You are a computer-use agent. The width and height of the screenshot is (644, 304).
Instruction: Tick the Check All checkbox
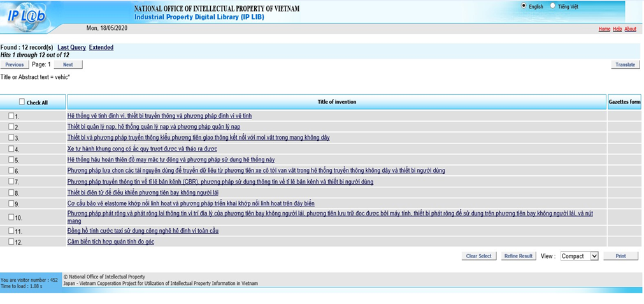click(x=22, y=101)
